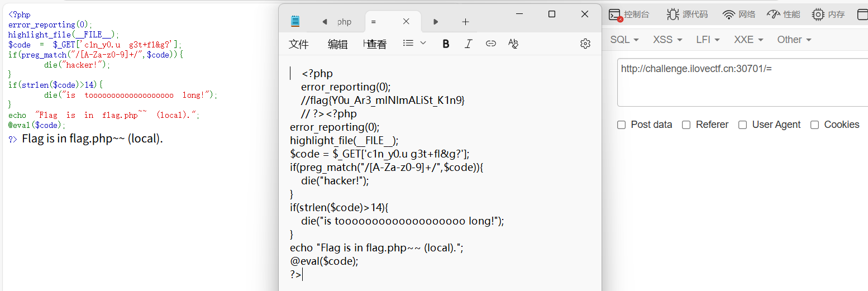868x291 pixels.
Task: Check the User Agent option
Action: 742,125
